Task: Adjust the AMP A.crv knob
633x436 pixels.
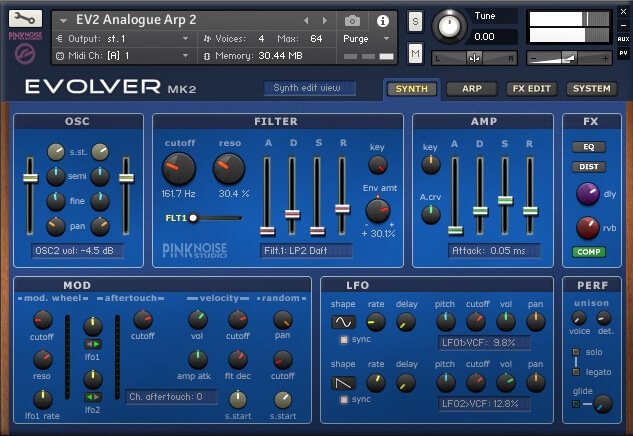Action: click(x=431, y=214)
